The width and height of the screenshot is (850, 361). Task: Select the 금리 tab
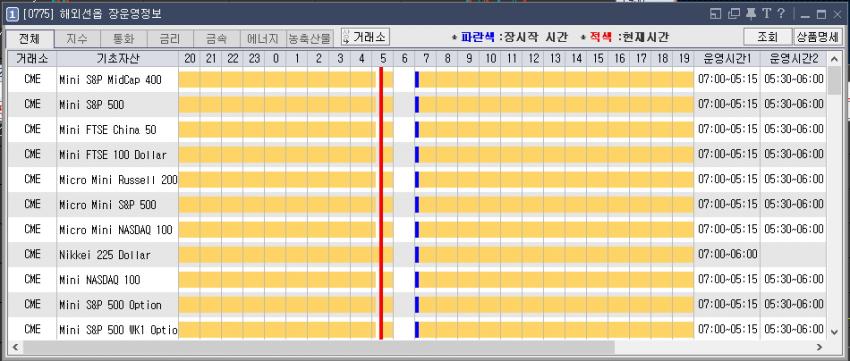click(170, 39)
